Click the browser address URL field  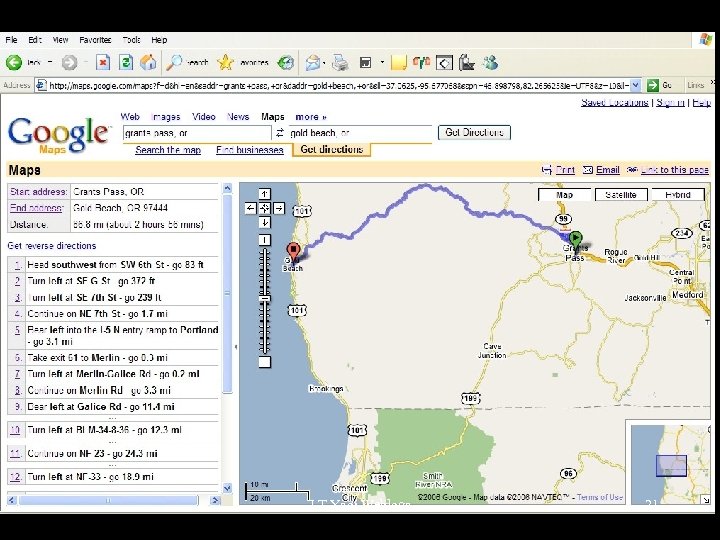click(x=338, y=85)
